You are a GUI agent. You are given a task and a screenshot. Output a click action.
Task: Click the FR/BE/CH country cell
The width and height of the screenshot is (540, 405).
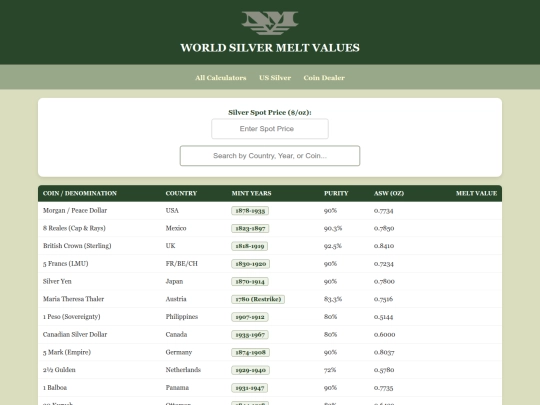pos(181,263)
